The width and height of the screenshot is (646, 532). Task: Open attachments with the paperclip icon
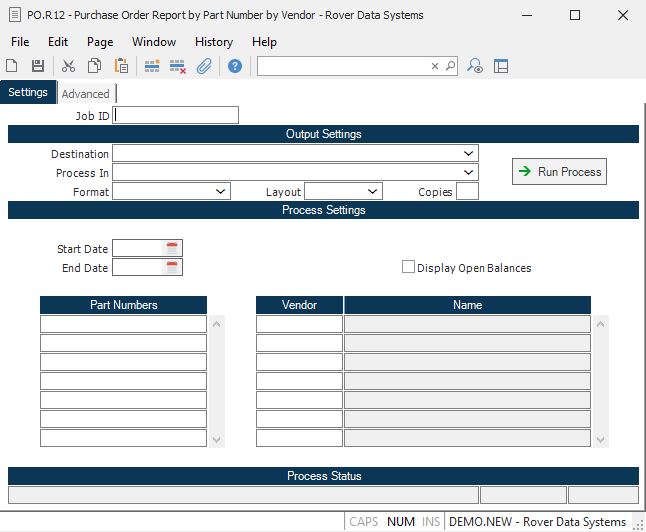pos(204,66)
